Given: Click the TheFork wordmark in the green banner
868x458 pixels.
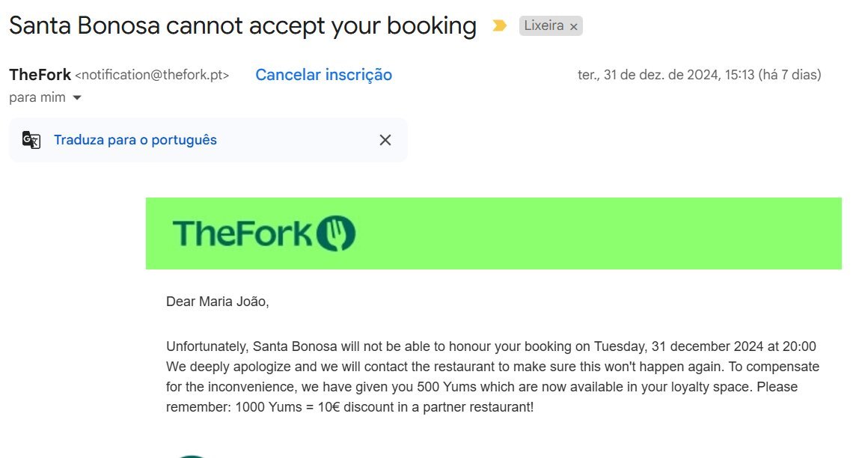Looking at the screenshot, I should (241, 233).
